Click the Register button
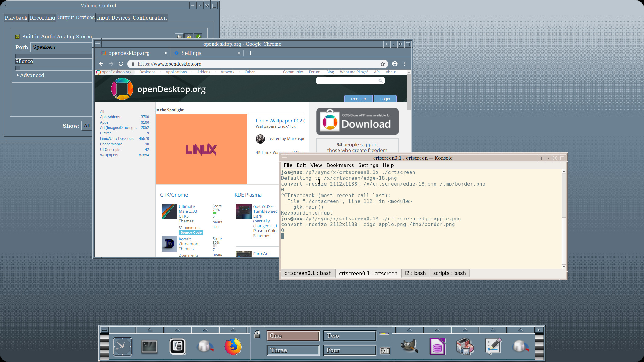Viewport: 644px width, 362px height. coord(358,99)
